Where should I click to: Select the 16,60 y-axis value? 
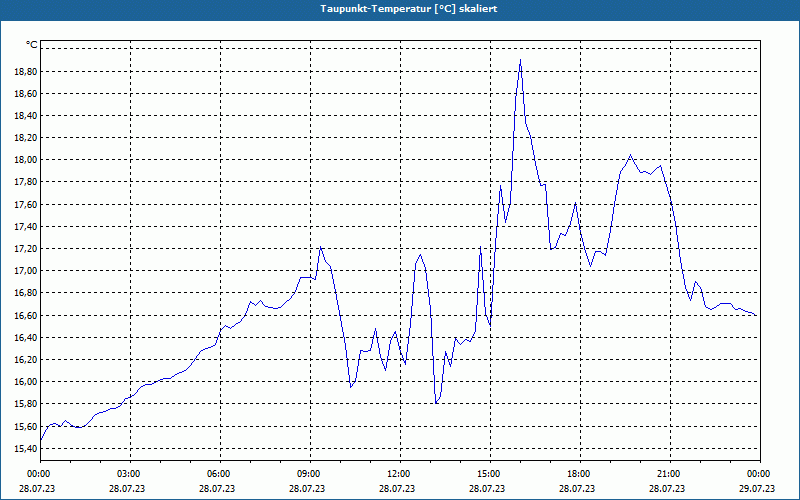tap(27, 315)
